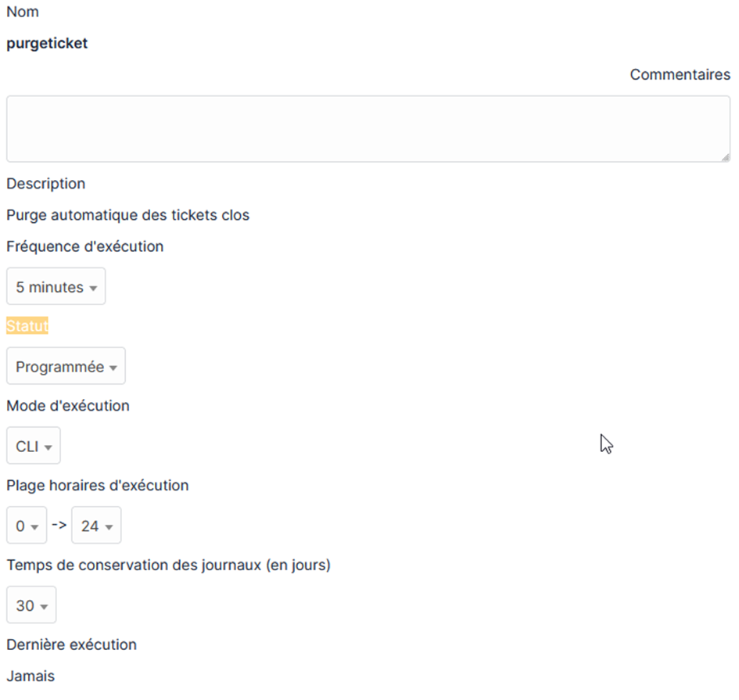The image size is (739, 700).
Task: Click inside the Commentaires text area
Action: pos(368,129)
